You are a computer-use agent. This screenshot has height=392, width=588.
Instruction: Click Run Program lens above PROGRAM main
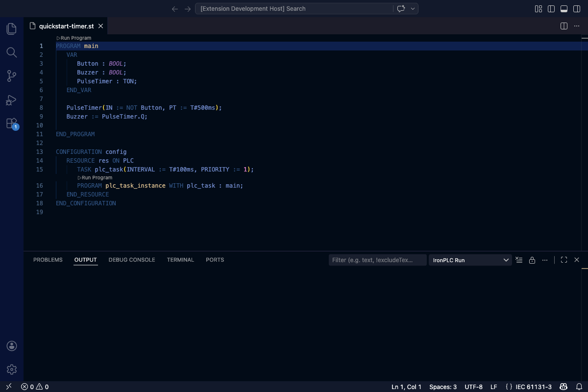coord(74,38)
